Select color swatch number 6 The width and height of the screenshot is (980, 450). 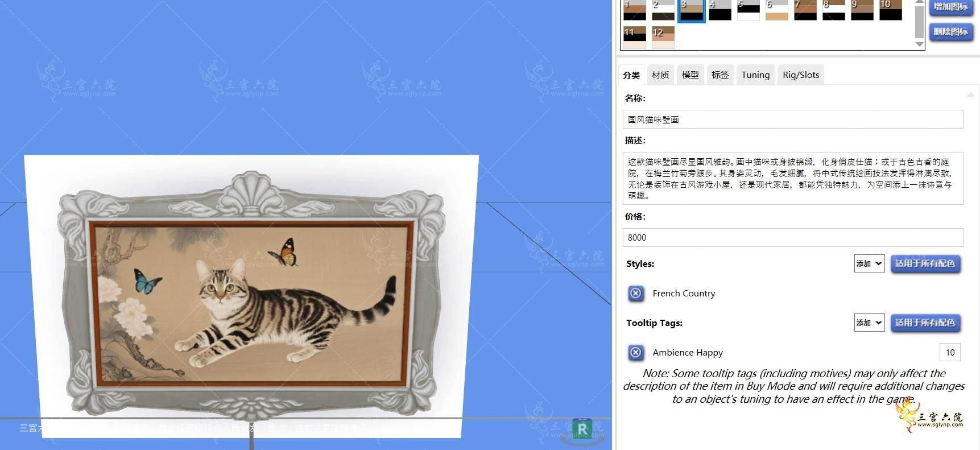tap(777, 10)
